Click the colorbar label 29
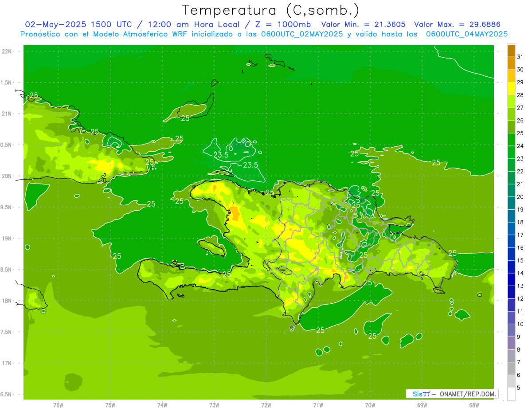The height and width of the screenshot is (411, 532). pyautogui.click(x=520, y=82)
